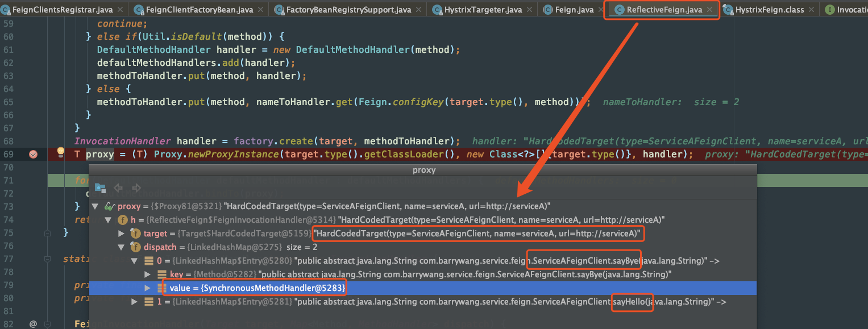Expand the entry 1 sayHello node
The width and height of the screenshot is (868, 329).
(134, 302)
